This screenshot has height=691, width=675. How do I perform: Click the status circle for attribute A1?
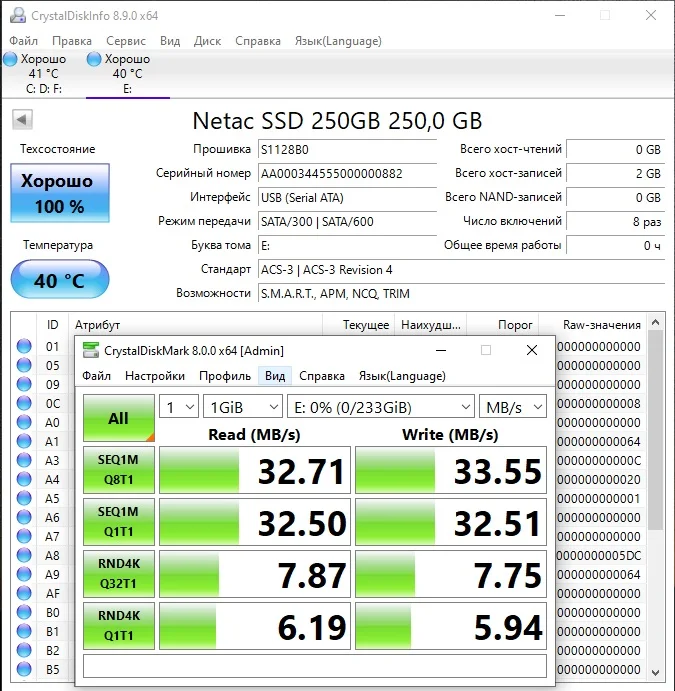tap(24, 441)
